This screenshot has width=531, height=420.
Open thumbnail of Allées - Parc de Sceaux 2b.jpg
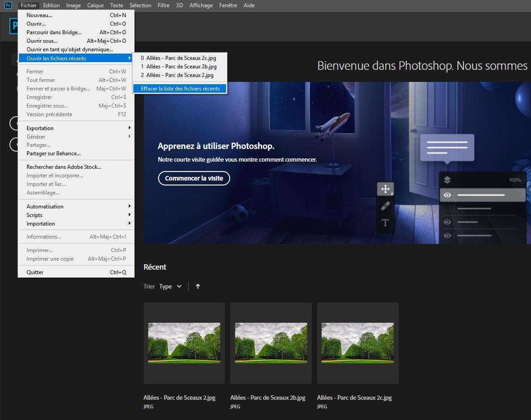(x=271, y=343)
